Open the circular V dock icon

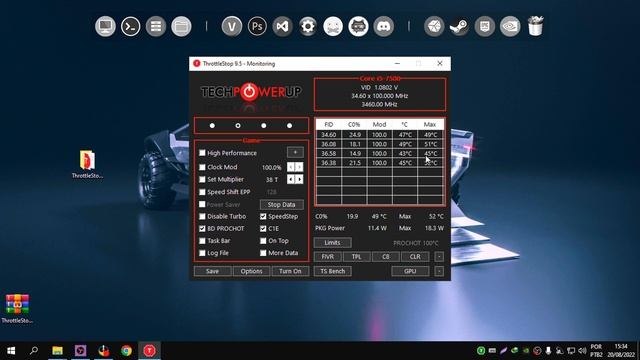click(232, 27)
